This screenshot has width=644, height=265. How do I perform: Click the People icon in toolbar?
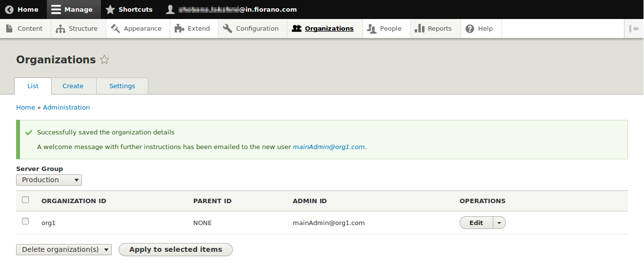coord(372,29)
